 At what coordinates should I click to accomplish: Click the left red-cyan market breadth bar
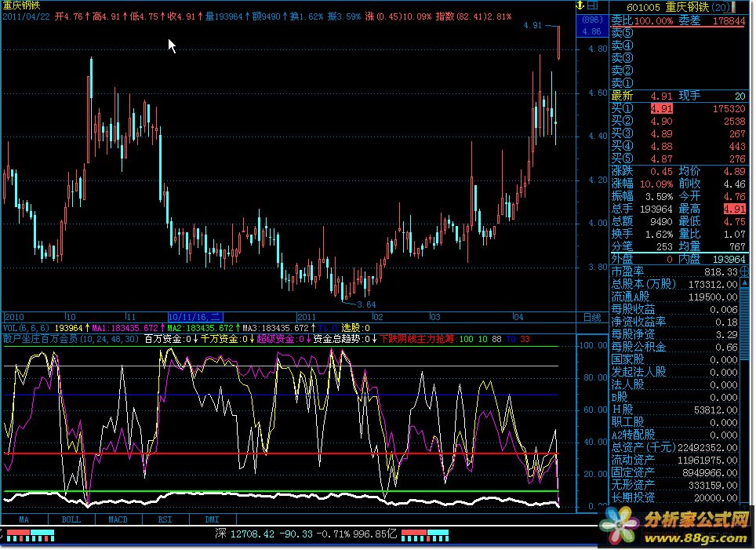[x=31, y=535]
